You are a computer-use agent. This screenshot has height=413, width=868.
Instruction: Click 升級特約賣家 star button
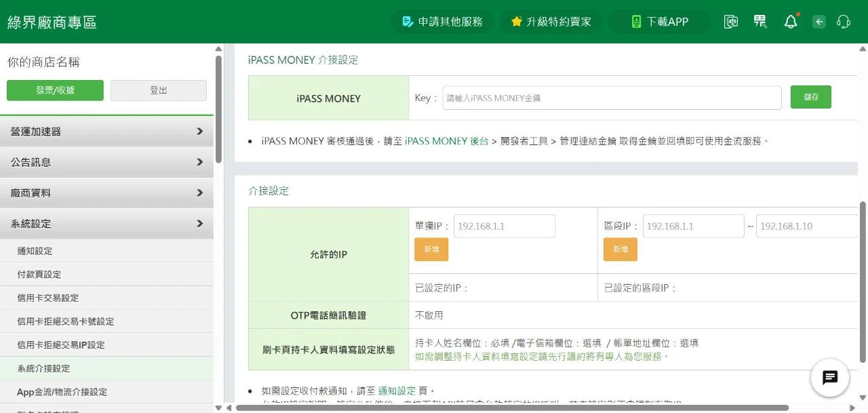(551, 22)
